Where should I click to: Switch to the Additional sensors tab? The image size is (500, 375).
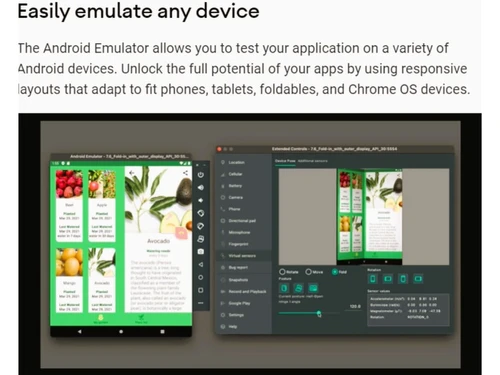[x=313, y=161]
